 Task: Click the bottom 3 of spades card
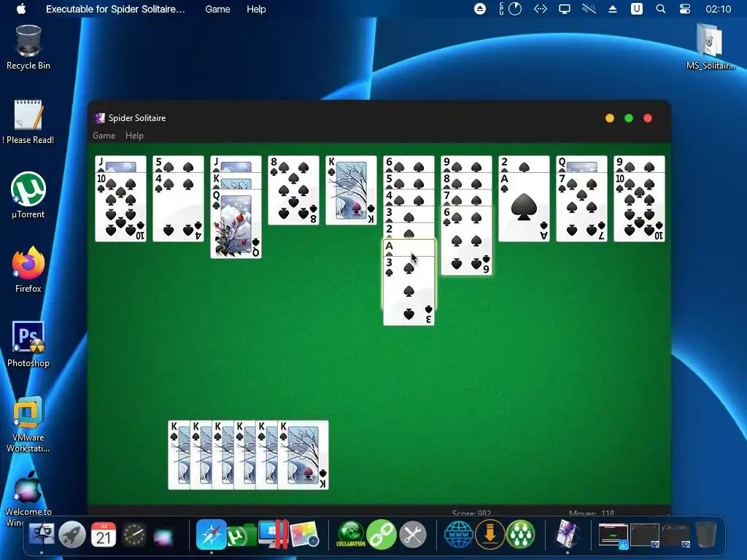[x=409, y=291]
